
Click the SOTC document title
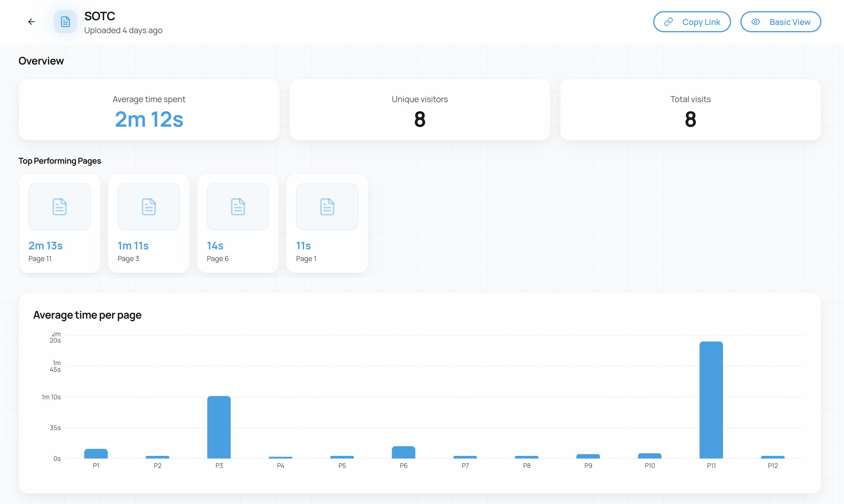tap(99, 16)
